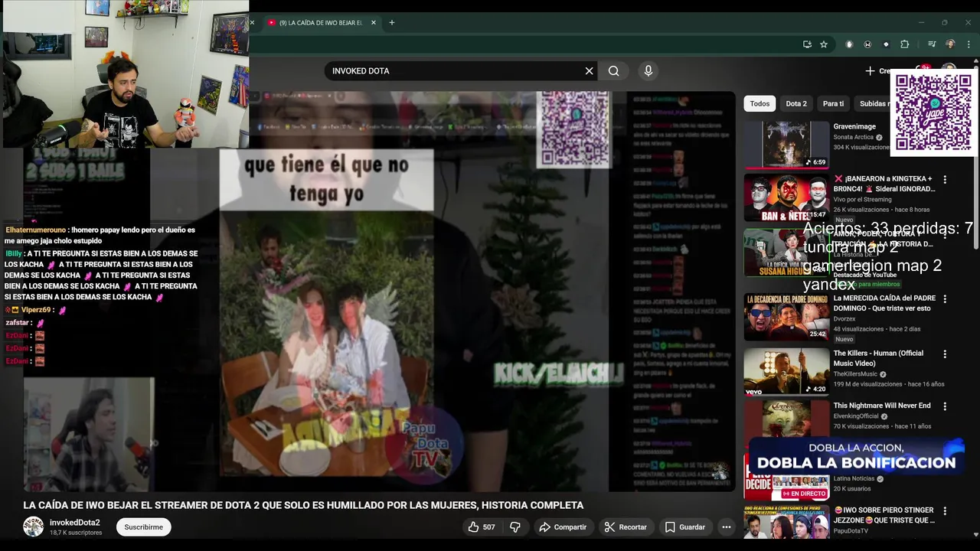Open the Gravenimage video thumbnail
The height and width of the screenshot is (551, 980).
point(786,144)
